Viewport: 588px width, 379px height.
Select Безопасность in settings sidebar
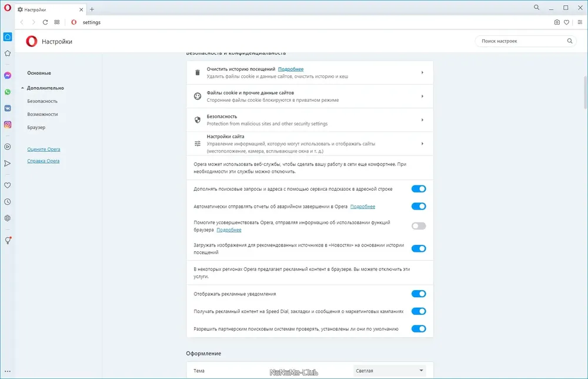pyautogui.click(x=42, y=101)
